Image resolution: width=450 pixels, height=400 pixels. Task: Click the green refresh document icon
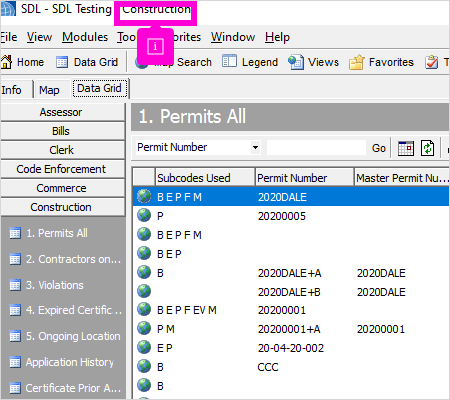427,148
